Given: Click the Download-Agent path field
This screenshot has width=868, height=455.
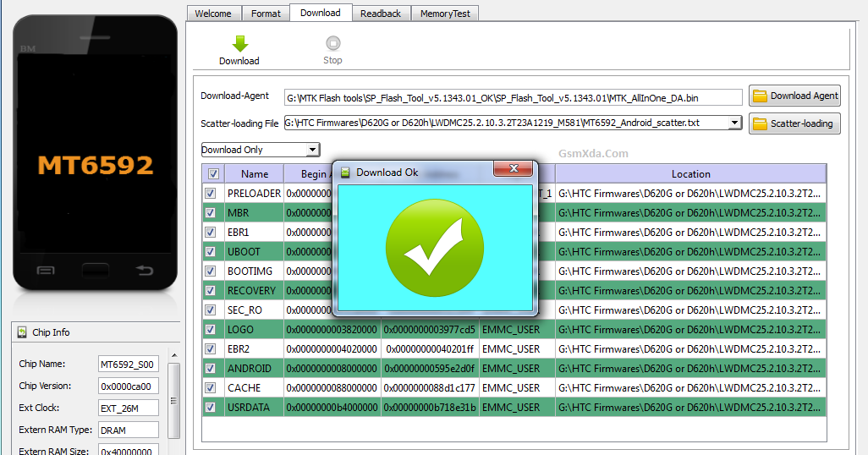Looking at the screenshot, I should [514, 97].
